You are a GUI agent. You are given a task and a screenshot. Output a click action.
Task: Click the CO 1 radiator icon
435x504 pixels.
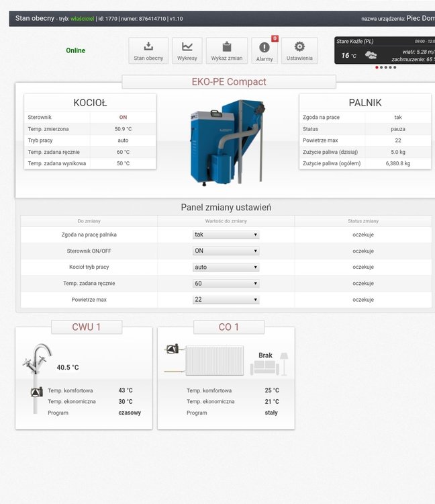214,361
